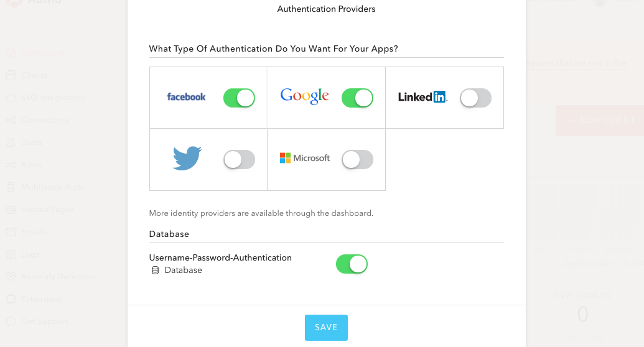
Task: Click the Twitter bird icon
Action: pyautogui.click(x=187, y=158)
